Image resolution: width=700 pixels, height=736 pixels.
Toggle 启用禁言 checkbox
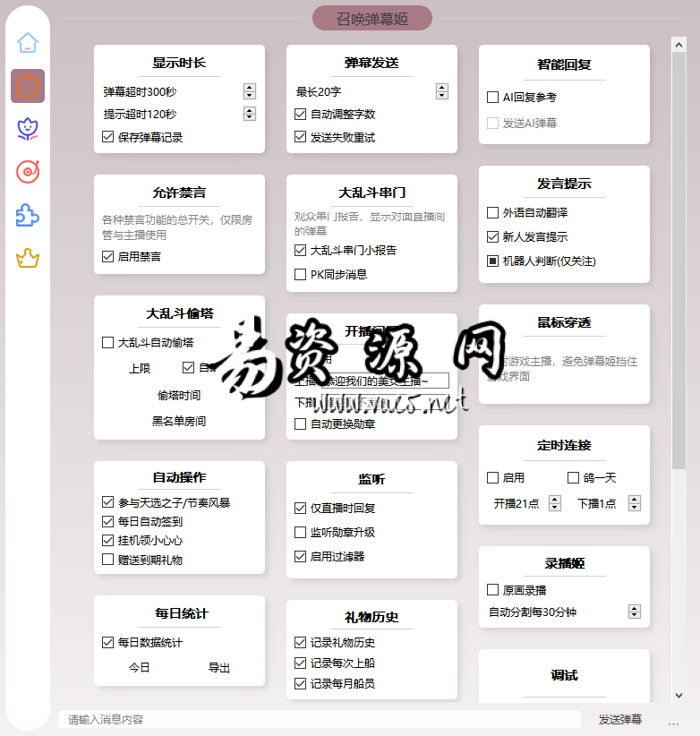point(108,257)
